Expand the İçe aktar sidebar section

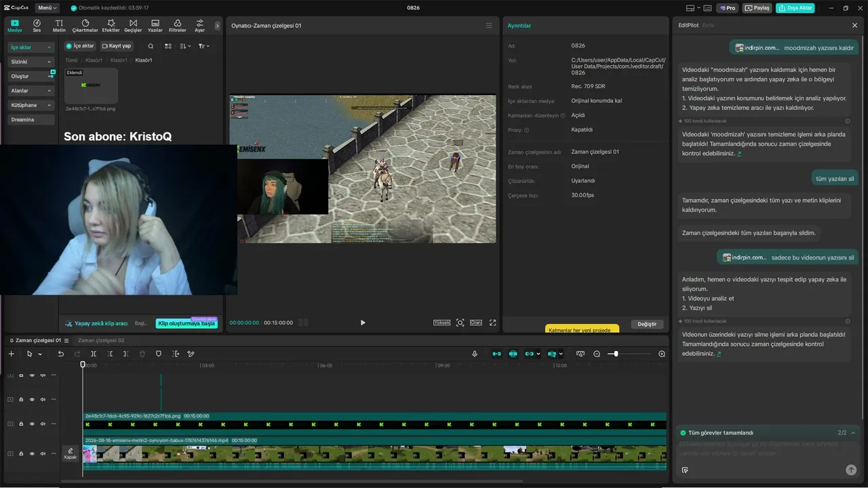click(x=31, y=47)
